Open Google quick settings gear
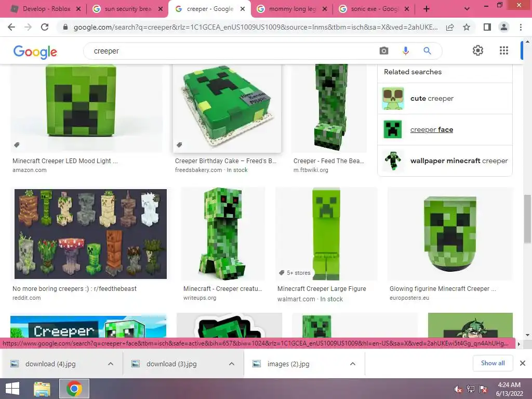 pyautogui.click(x=478, y=50)
